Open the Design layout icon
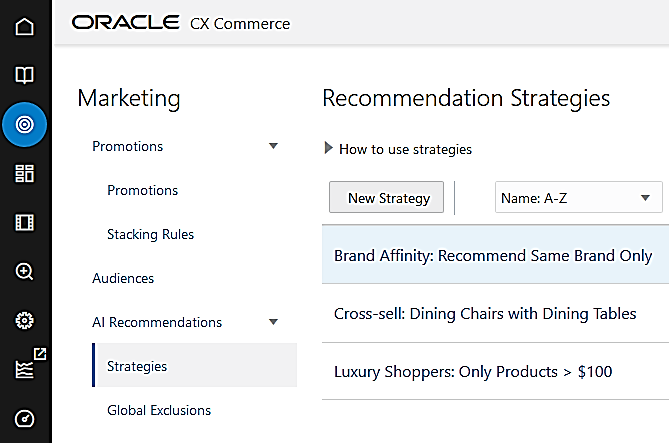This screenshot has width=669, height=443. tap(24, 173)
